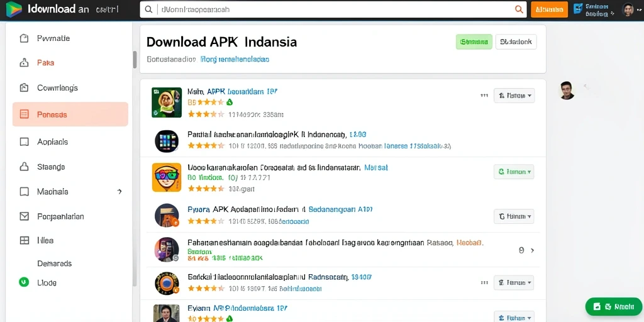Click the white Stderlonk button
Screen dimensions: 644x322
coord(516,42)
